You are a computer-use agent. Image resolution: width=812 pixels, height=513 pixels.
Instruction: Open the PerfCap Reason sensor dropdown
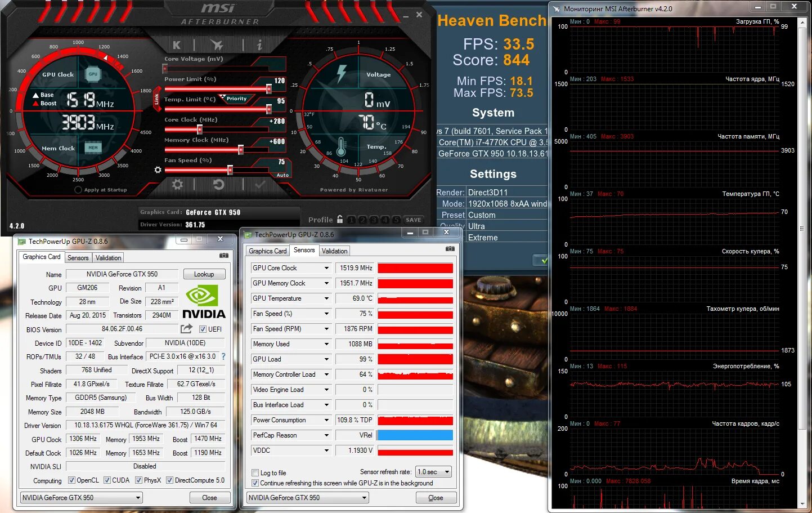click(326, 435)
